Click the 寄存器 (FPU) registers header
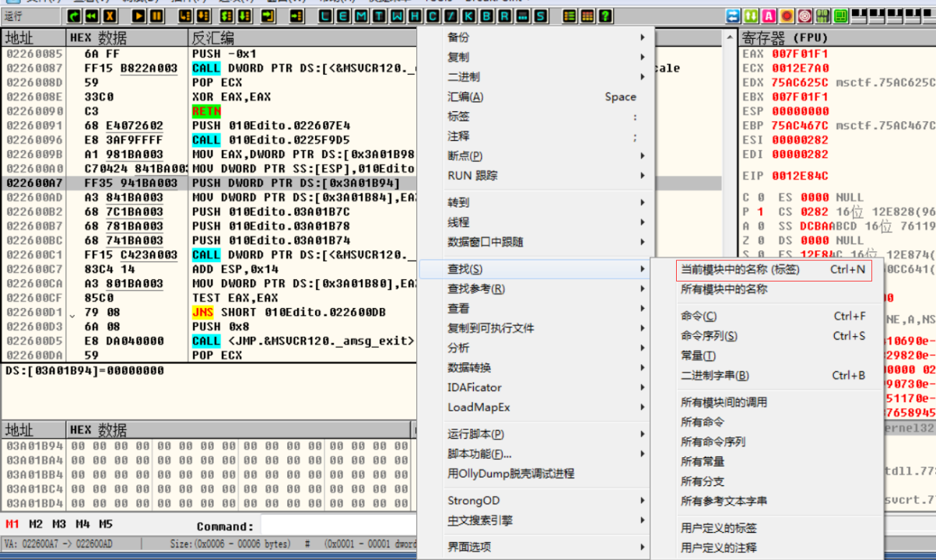936x560 pixels. (783, 37)
